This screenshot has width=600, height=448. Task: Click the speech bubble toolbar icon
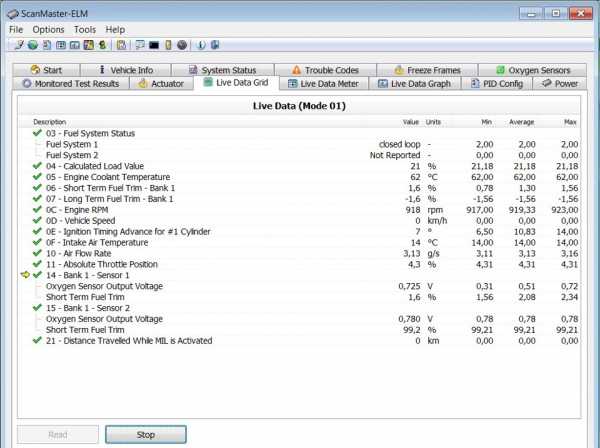pyautogui.click(x=140, y=45)
